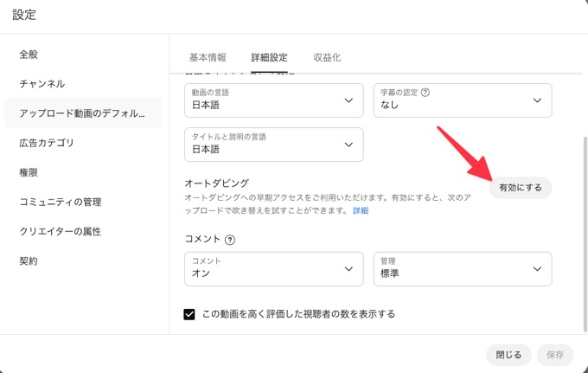The width and height of the screenshot is (588, 373).
Task: Switch to the 基本情報 tab
Action: (208, 57)
